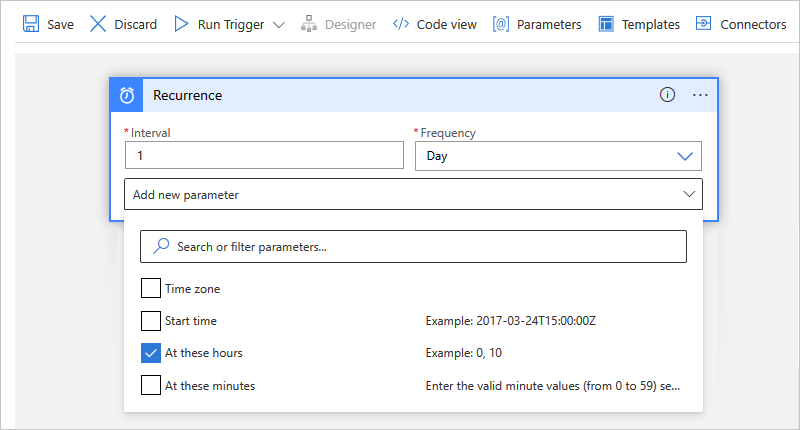Click the Recurrence info icon
Viewport: 800px width, 430px height.
[667, 95]
